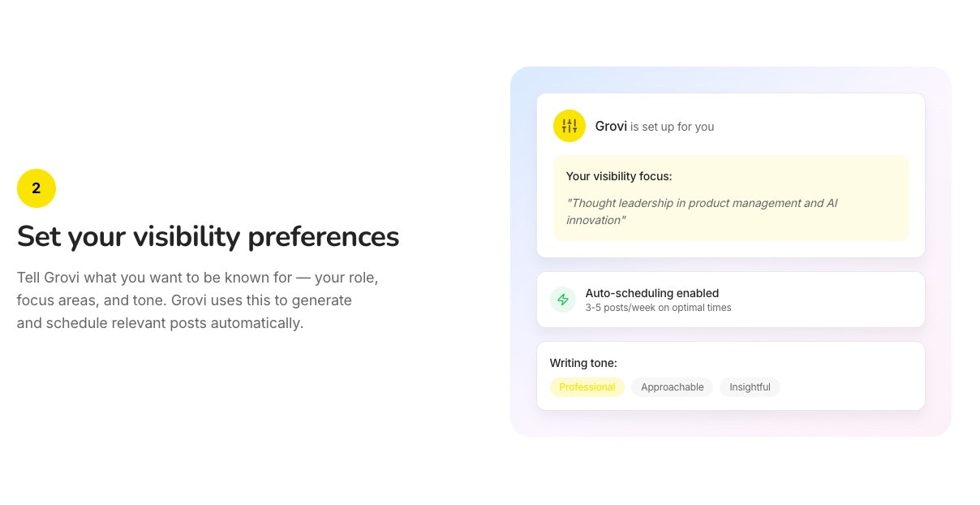Click the empty area right of the Insightful chip
This screenshot has height=505, width=980.
[852, 387]
